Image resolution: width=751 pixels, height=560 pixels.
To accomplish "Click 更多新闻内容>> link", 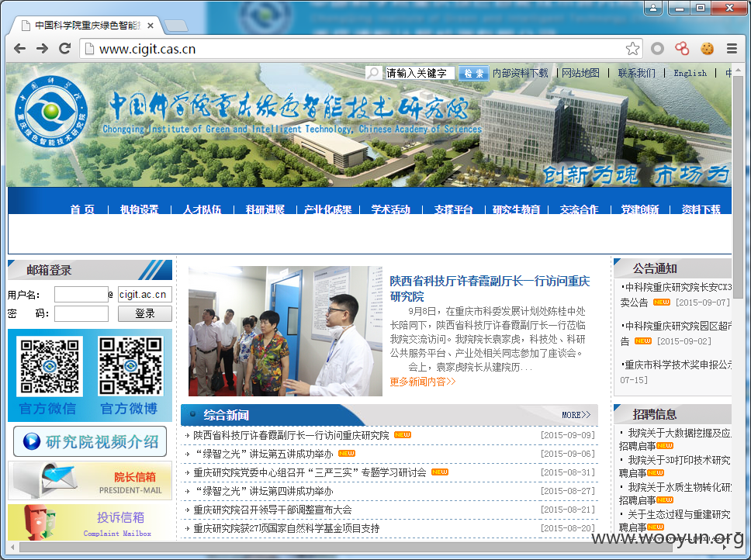I will click(422, 382).
